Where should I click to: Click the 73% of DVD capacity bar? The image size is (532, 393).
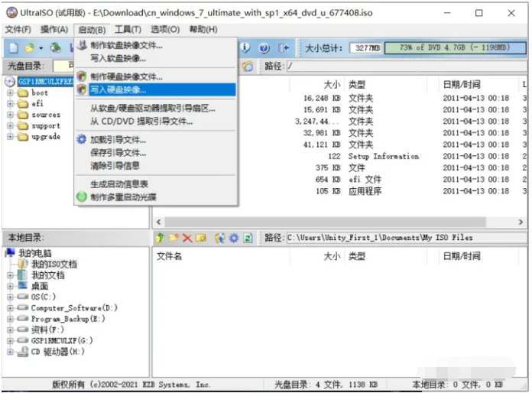click(x=456, y=48)
